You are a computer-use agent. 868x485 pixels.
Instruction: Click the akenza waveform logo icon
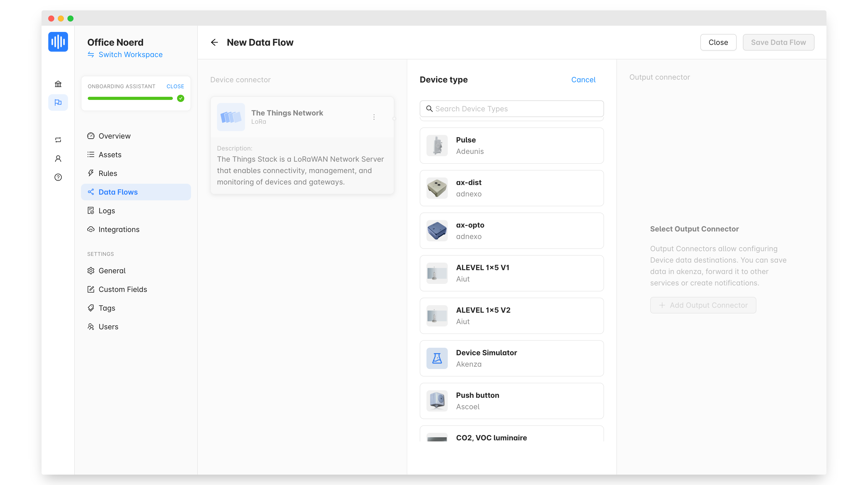click(58, 42)
